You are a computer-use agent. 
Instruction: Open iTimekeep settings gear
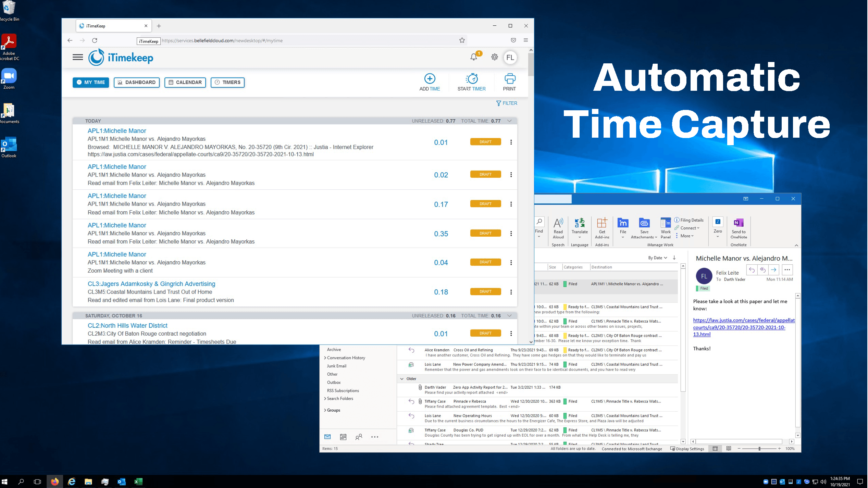(x=494, y=57)
